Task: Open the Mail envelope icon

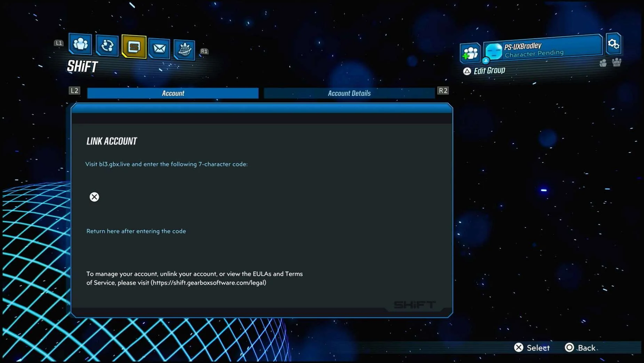Action: pyautogui.click(x=159, y=48)
